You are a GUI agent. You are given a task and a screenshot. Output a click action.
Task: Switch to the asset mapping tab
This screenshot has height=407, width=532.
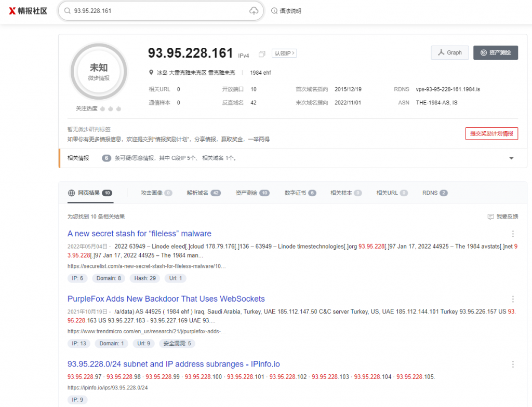(252, 193)
